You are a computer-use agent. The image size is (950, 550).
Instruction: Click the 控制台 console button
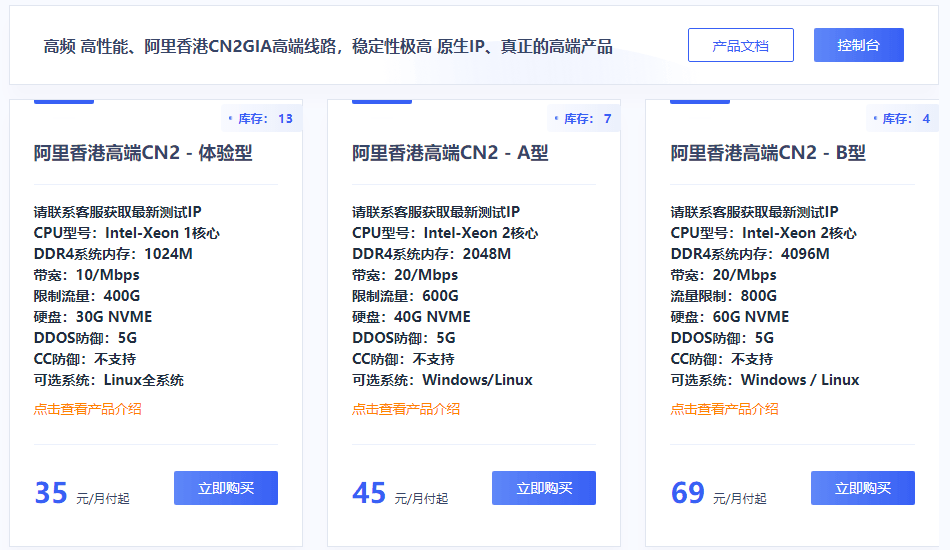859,45
